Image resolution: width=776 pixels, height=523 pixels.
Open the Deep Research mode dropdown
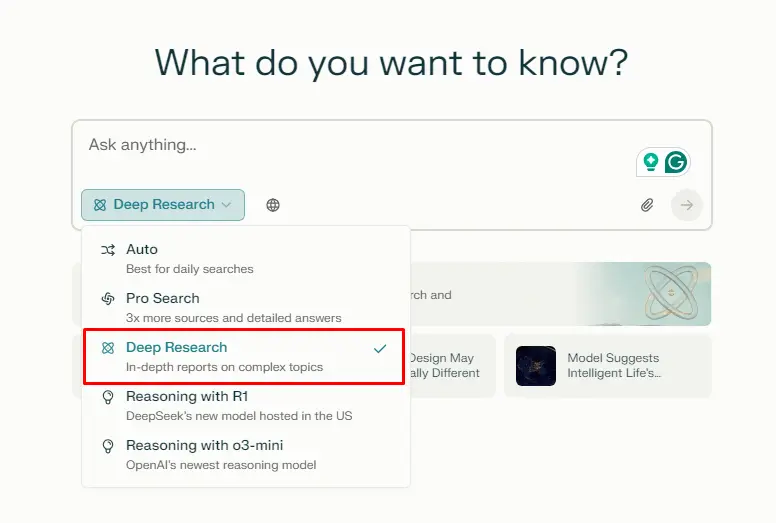pyautogui.click(x=162, y=205)
